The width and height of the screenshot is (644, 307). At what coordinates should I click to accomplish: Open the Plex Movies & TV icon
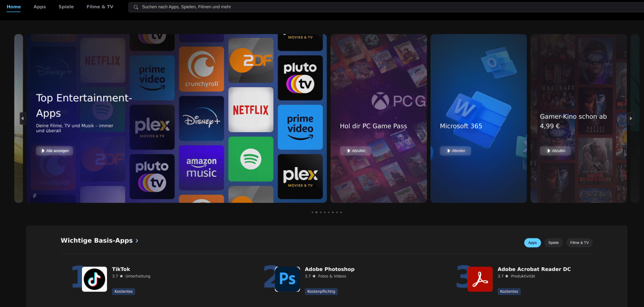[x=300, y=176]
